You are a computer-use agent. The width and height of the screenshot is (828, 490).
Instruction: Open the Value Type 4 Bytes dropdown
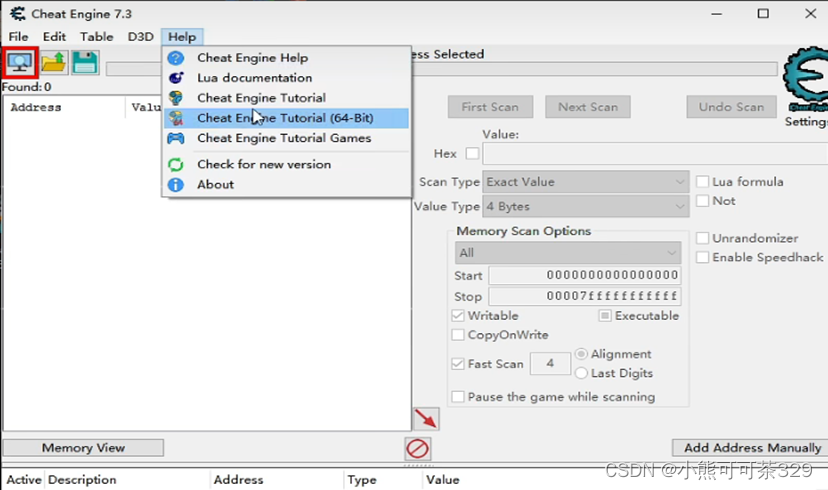pos(586,206)
